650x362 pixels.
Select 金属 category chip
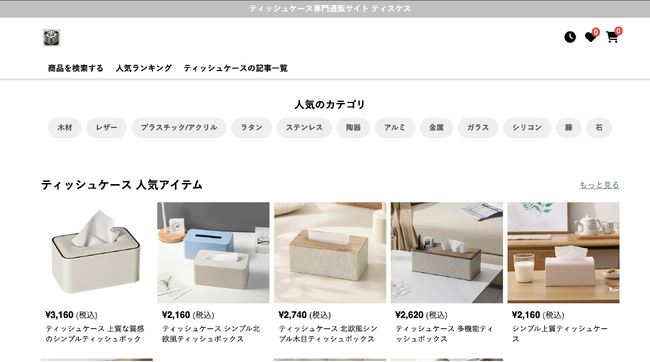coord(436,128)
